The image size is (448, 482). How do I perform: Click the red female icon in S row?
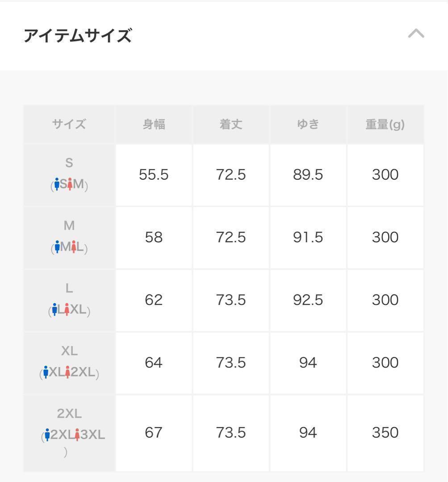(70, 184)
